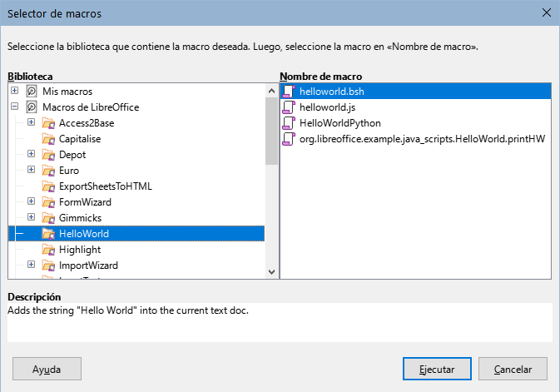The image size is (560, 392).
Task: Choose the helloworld.bsh macro name
Action: [x=332, y=92]
